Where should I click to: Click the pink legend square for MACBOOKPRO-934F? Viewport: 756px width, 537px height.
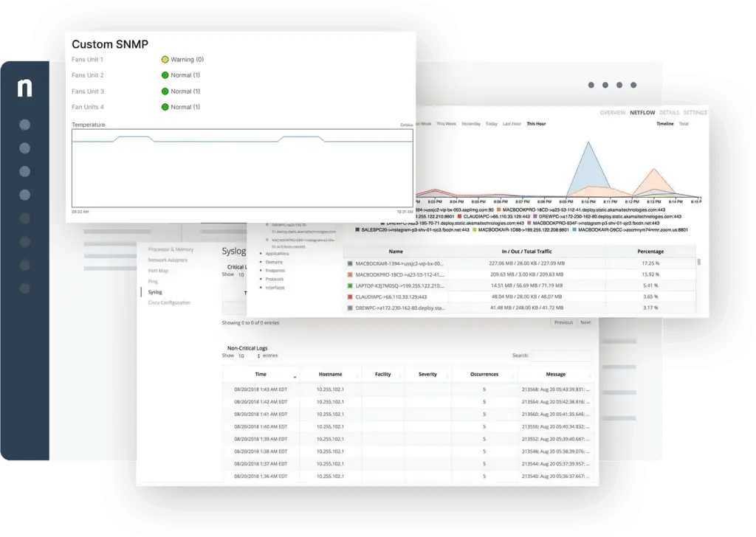click(x=529, y=224)
